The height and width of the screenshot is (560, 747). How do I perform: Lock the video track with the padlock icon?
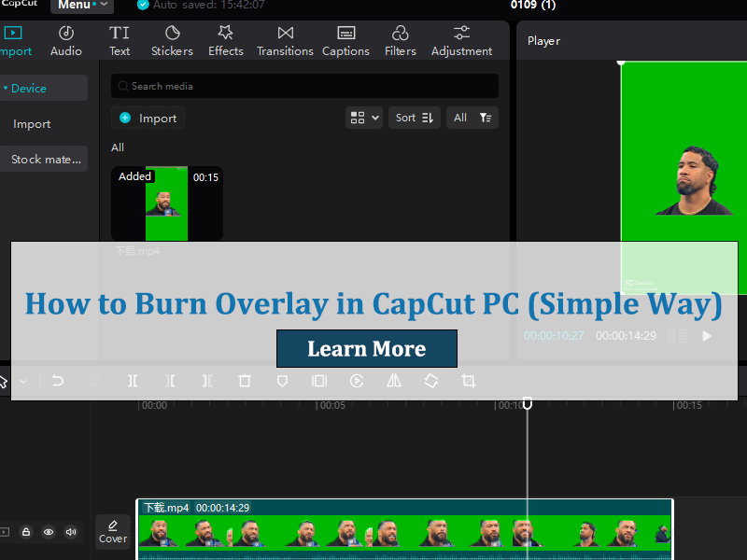[26, 531]
